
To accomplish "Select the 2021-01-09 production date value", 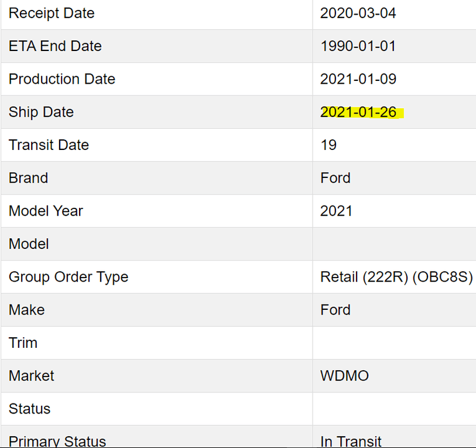I will 358,79.
